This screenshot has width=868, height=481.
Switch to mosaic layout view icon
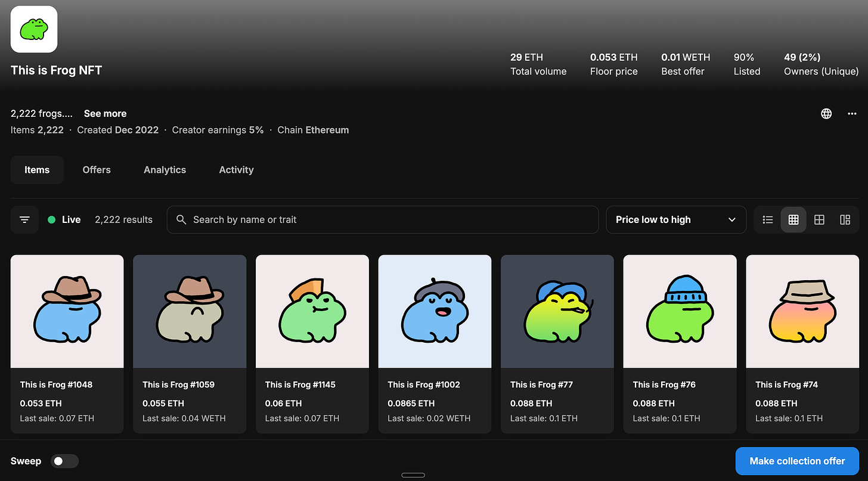pyautogui.click(x=845, y=219)
